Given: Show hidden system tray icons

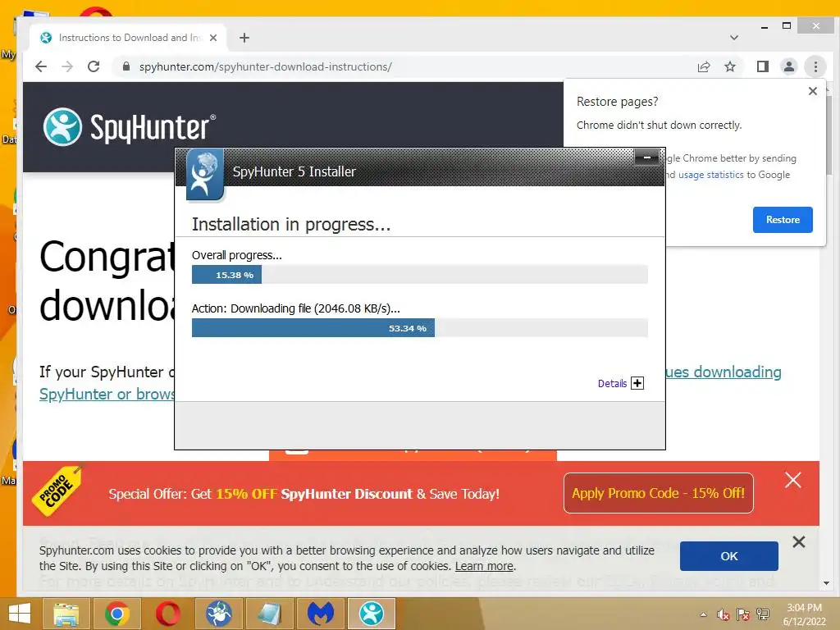Looking at the screenshot, I should click(x=703, y=614).
